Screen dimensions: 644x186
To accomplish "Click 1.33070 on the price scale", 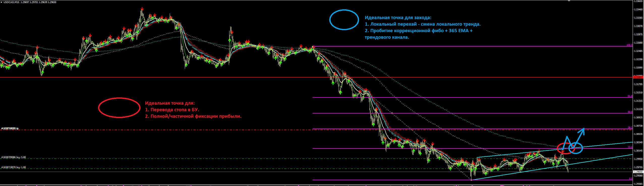I will [x=638, y=26].
